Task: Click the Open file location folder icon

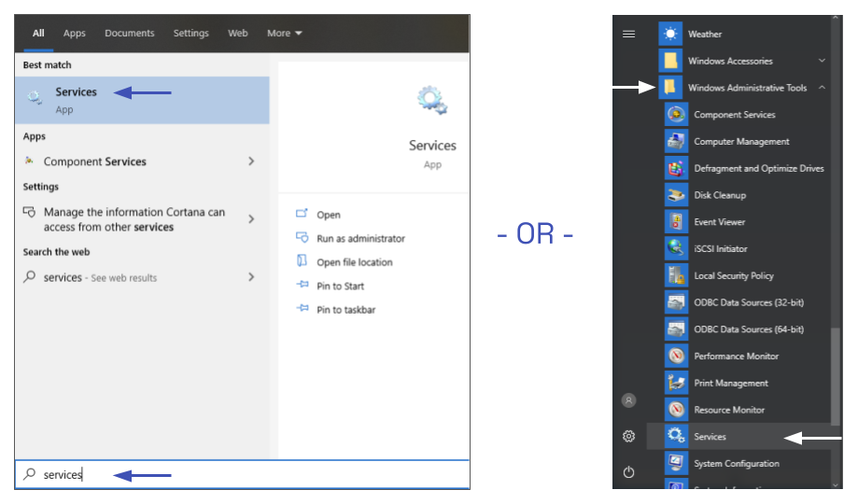Action: click(x=302, y=260)
